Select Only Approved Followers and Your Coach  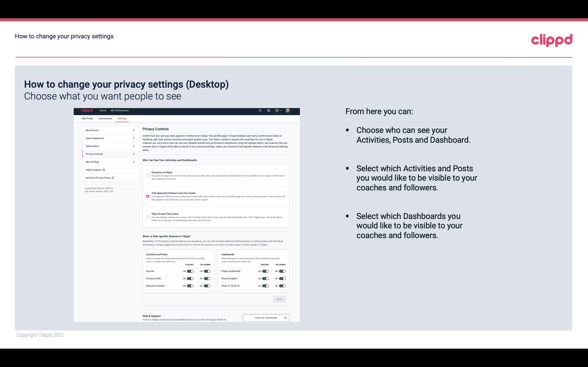[147, 196]
